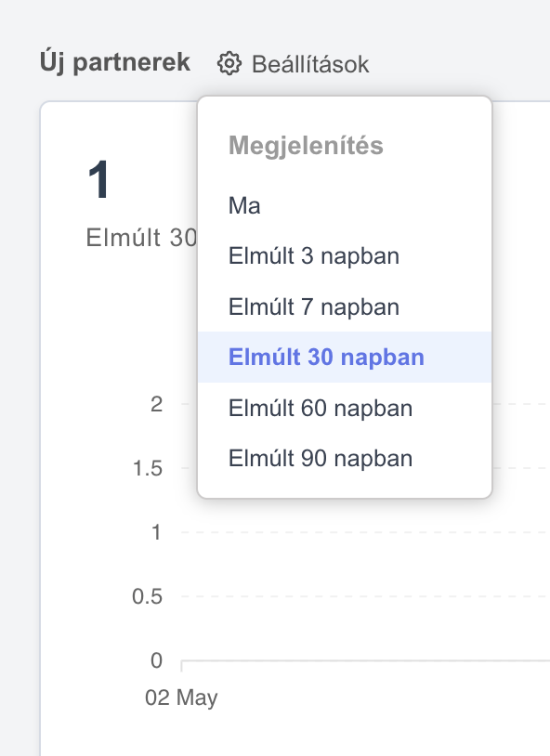Click the chart's horizontal x-axis line
The image size is (550, 756).
coord(365,660)
